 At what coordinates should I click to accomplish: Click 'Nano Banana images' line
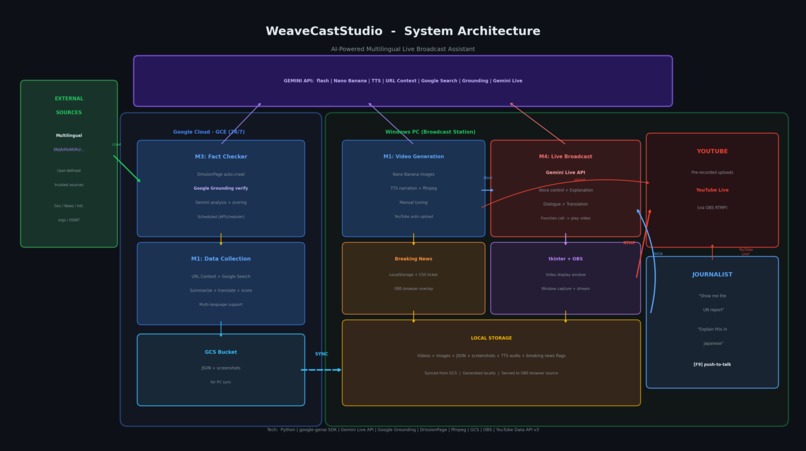point(413,174)
